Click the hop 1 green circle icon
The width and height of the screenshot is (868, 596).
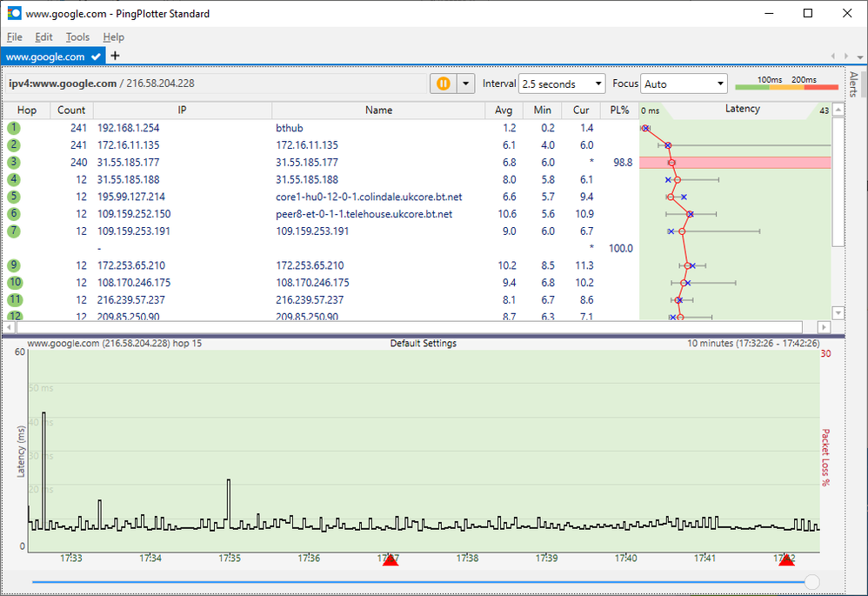(14, 128)
